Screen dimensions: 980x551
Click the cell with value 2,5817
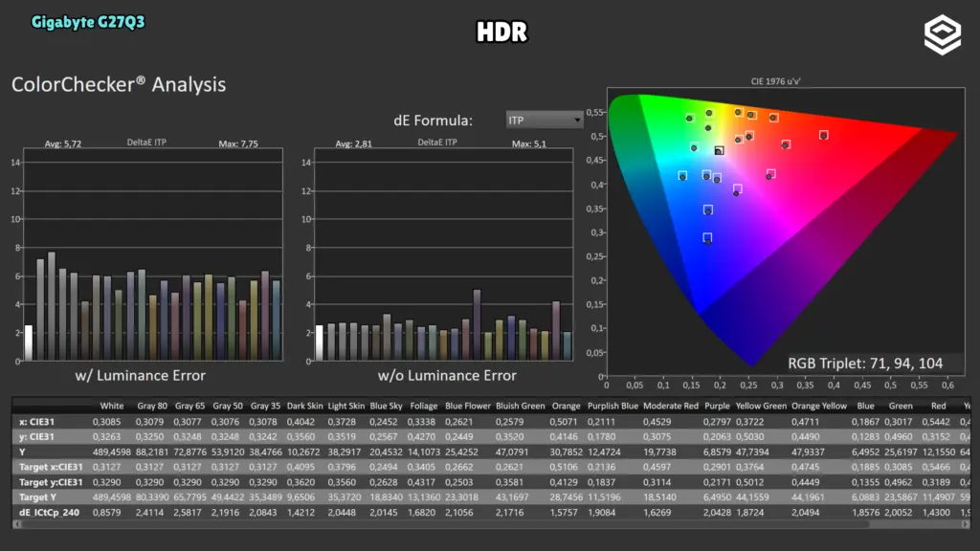pos(187,513)
